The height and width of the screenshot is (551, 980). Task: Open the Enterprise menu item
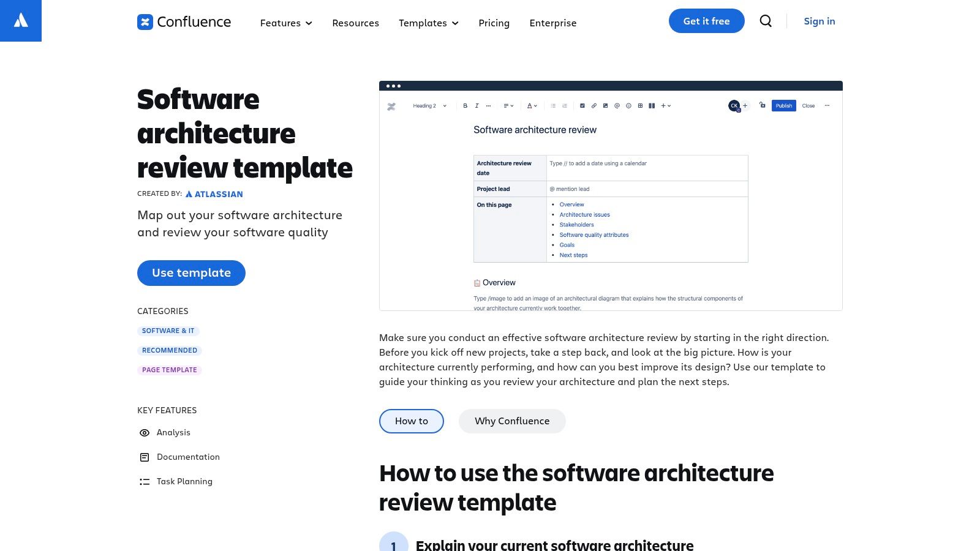(552, 23)
